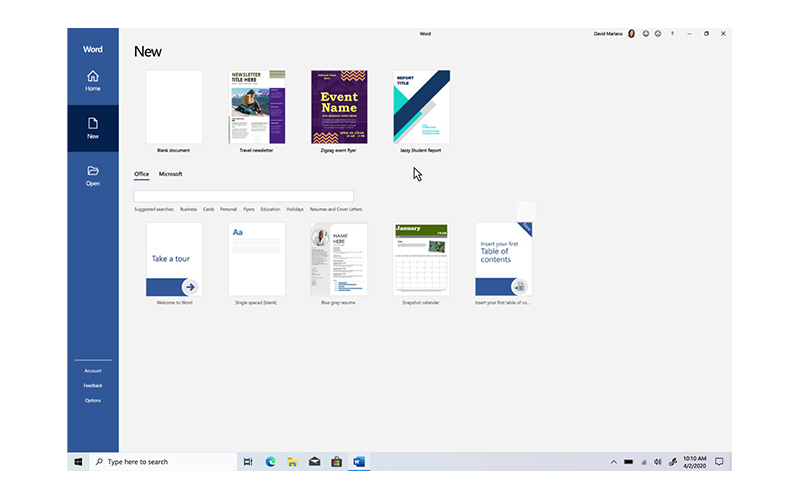Click the Cards suggested search
This screenshot has height=500, width=800.
point(208,209)
